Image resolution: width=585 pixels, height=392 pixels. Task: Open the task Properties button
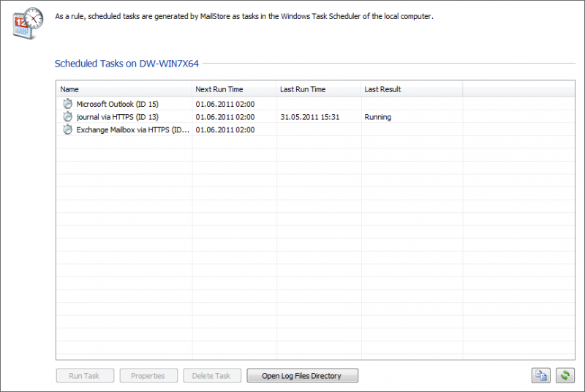[x=148, y=376]
